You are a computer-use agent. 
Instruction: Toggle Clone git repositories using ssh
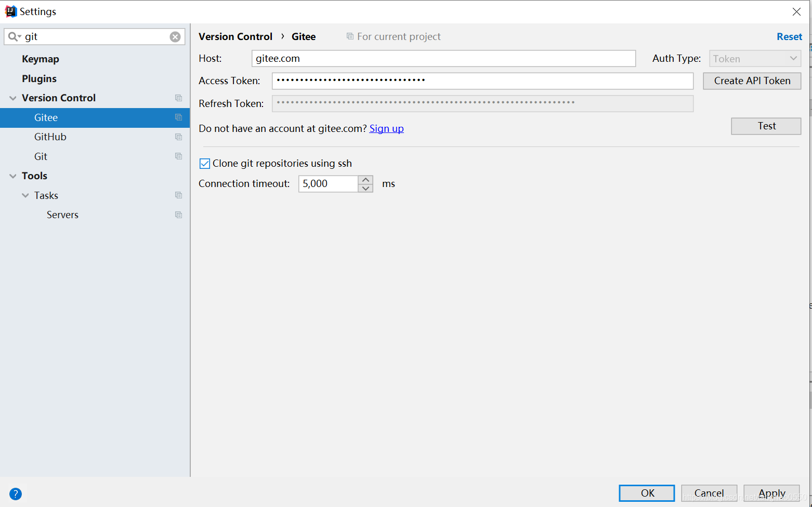tap(205, 164)
